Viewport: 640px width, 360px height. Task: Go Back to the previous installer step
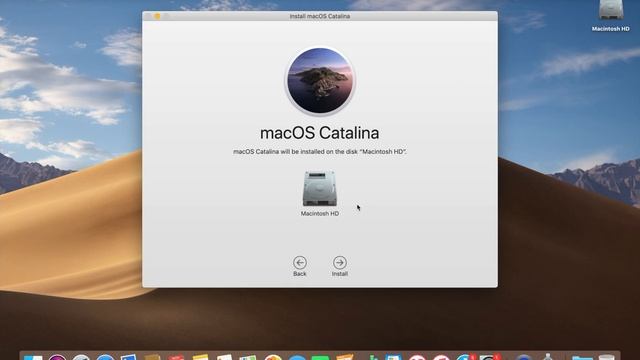point(300,262)
